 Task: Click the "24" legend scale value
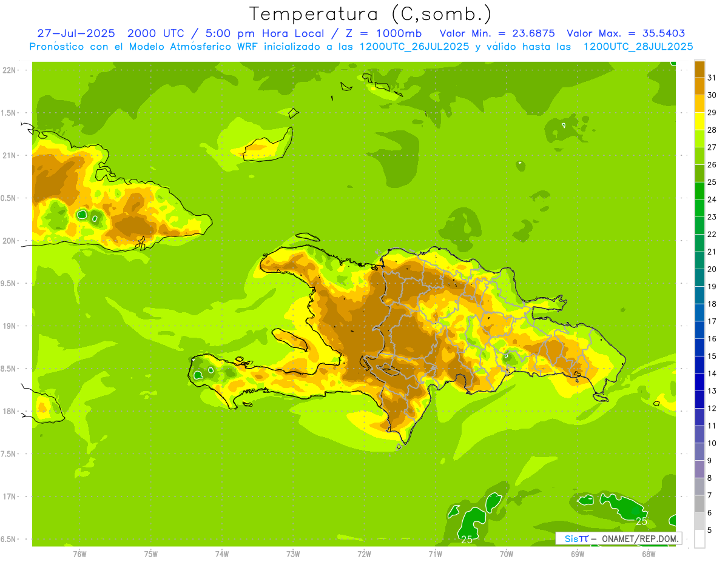click(712, 199)
